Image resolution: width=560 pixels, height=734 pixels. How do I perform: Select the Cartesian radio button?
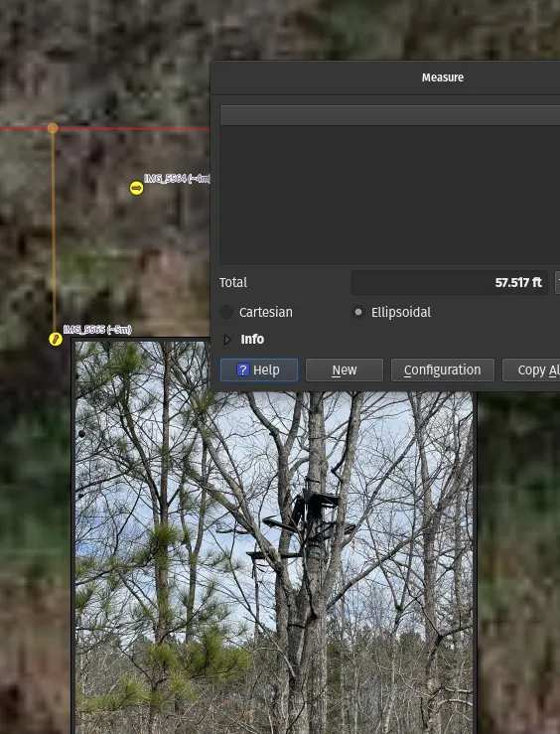226,312
